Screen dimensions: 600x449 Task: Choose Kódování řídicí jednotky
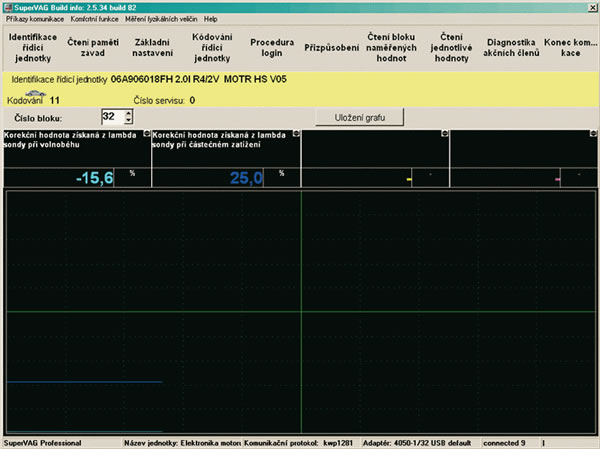click(212, 48)
